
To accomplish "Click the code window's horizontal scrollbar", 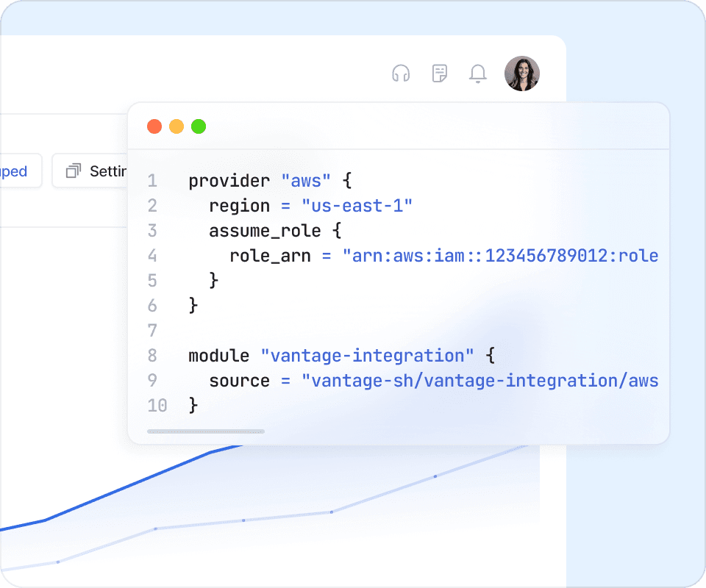I will pyautogui.click(x=206, y=431).
